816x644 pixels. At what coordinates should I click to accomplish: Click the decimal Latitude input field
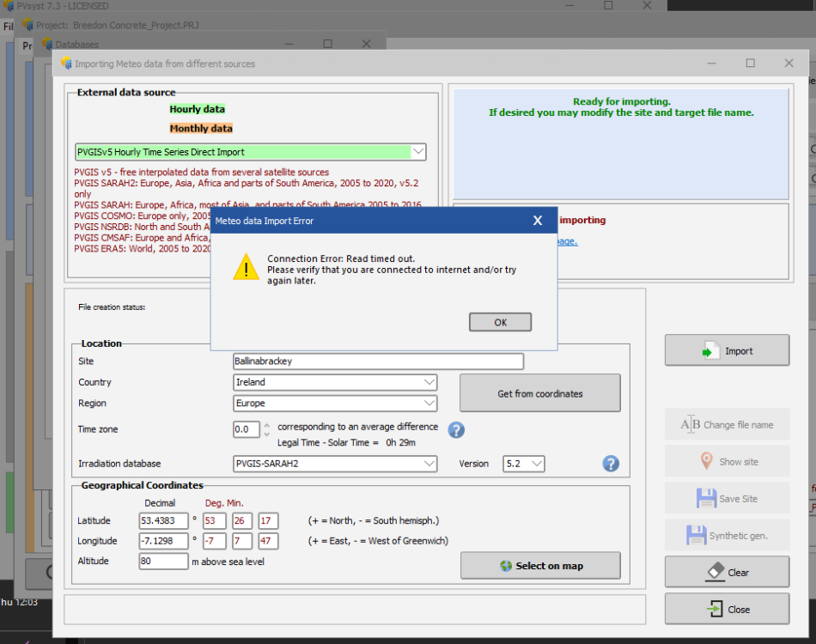tap(163, 520)
